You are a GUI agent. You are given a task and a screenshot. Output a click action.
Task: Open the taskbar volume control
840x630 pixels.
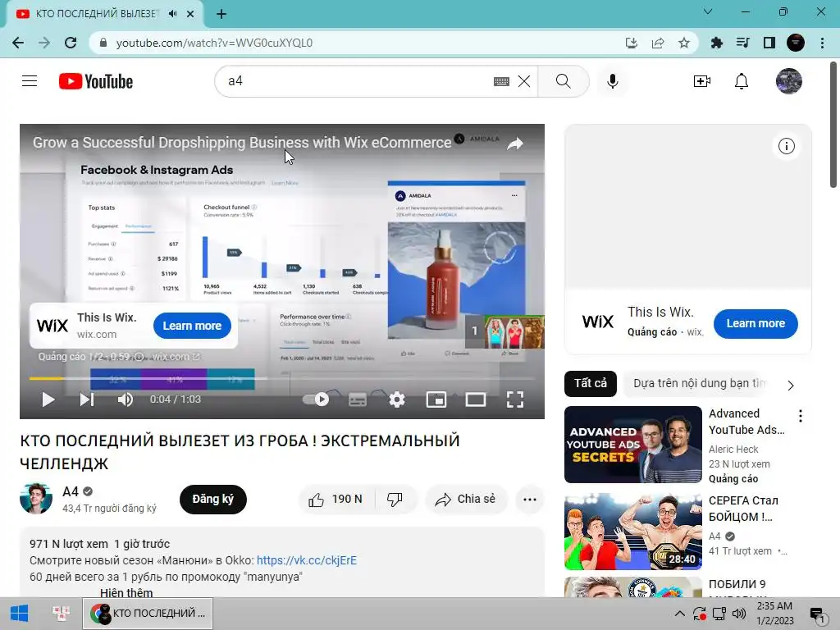click(x=739, y=614)
